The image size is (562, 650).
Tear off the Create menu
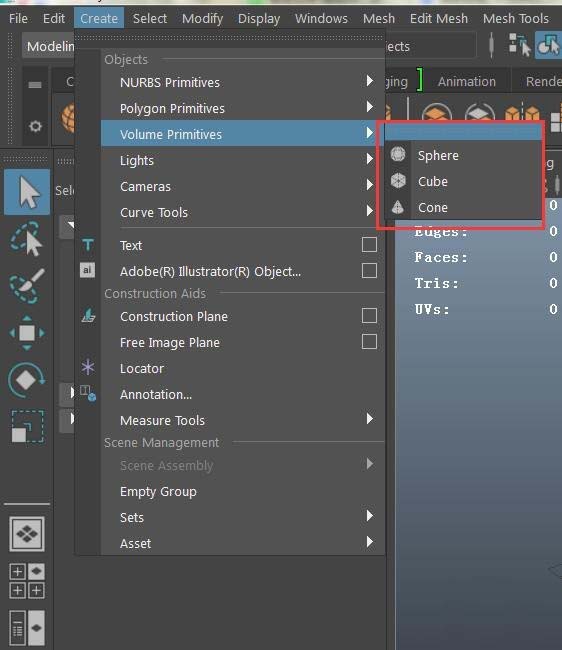pyautogui.click(x=230, y=38)
